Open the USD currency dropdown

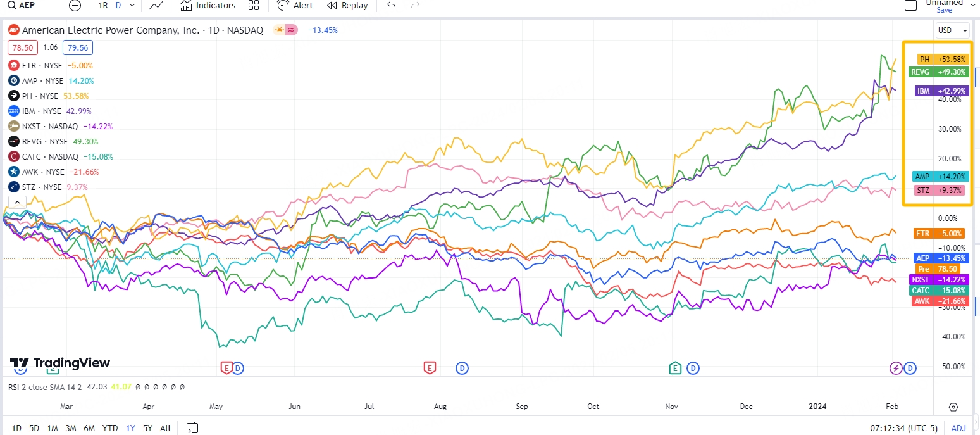coord(952,30)
